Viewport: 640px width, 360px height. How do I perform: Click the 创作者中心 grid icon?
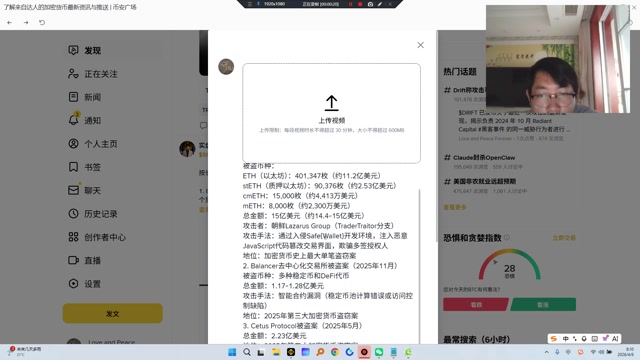pos(73,237)
